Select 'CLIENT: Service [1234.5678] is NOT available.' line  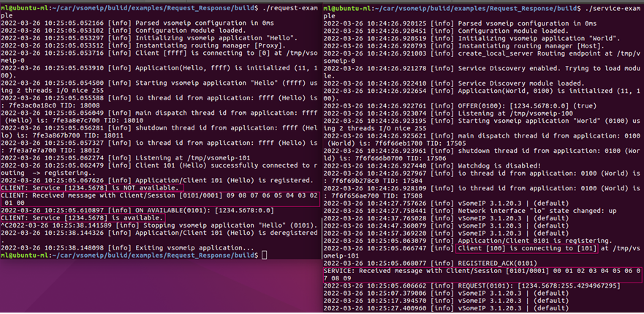[x=90, y=188]
